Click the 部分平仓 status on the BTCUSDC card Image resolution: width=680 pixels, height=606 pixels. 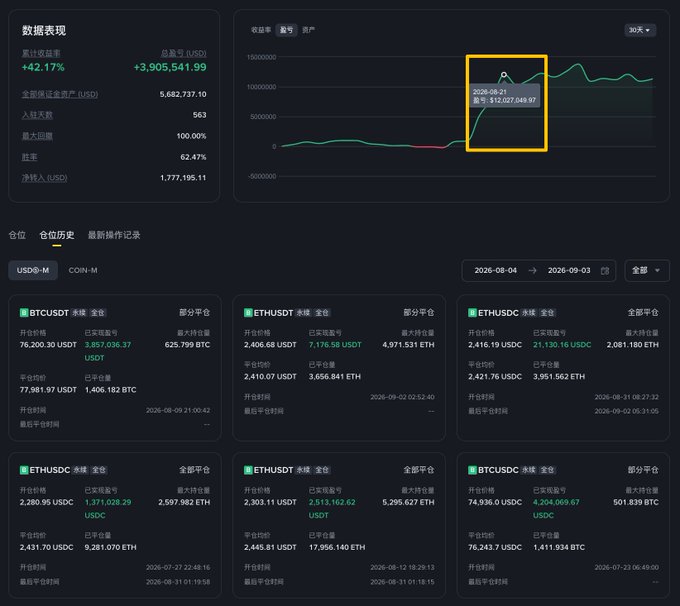pyautogui.click(x=643, y=470)
